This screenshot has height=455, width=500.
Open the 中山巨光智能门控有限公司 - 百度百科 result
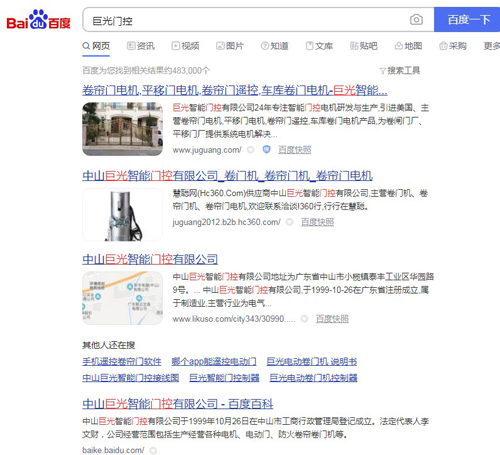(x=178, y=404)
